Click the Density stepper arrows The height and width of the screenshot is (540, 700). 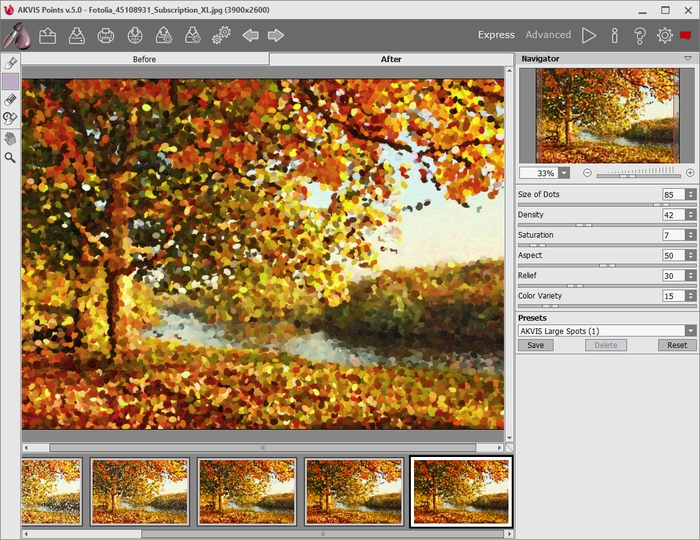coord(691,215)
